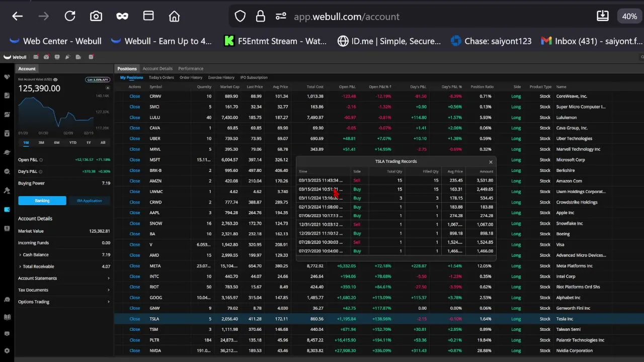644x362 pixels.
Task: Click the IRA Application button
Action: click(x=90, y=201)
